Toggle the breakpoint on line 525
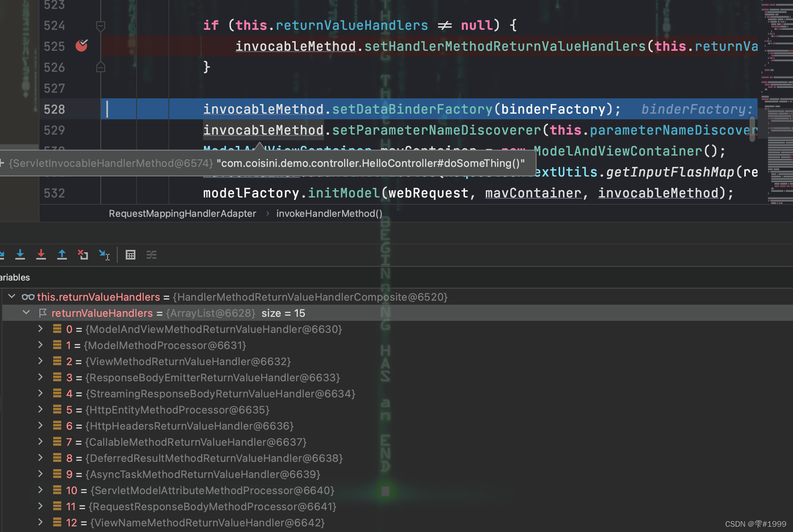The height and width of the screenshot is (532, 793). click(81, 46)
